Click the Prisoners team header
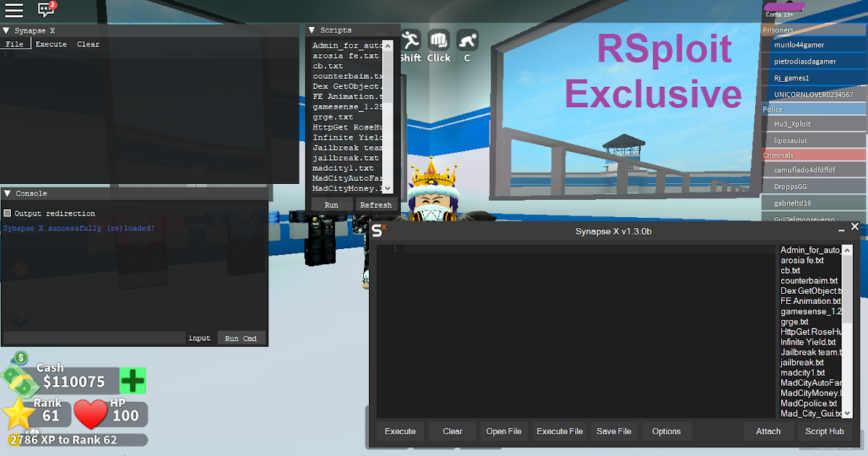The image size is (868, 456). pos(814,30)
